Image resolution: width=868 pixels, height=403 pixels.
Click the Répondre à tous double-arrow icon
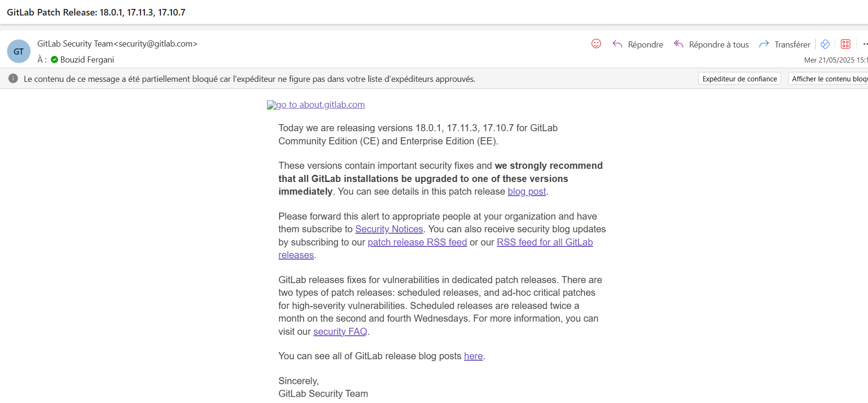[x=679, y=44]
